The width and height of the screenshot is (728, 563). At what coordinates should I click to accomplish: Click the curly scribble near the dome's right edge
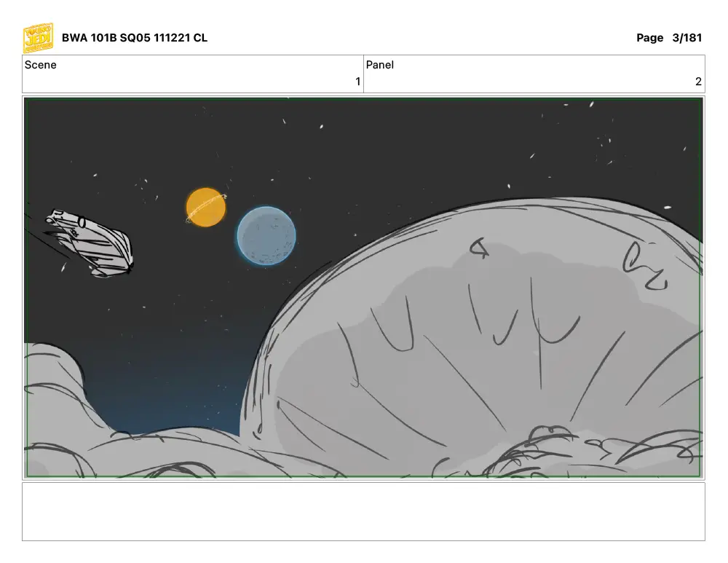(644, 266)
